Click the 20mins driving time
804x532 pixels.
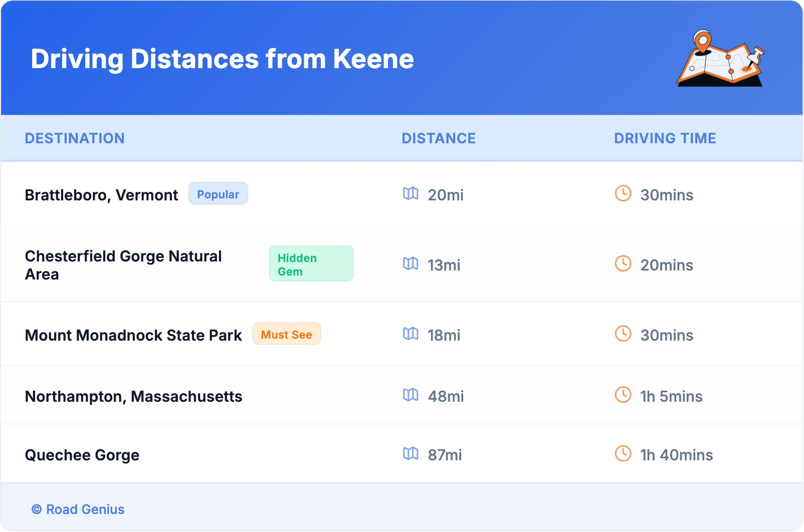[x=667, y=265]
